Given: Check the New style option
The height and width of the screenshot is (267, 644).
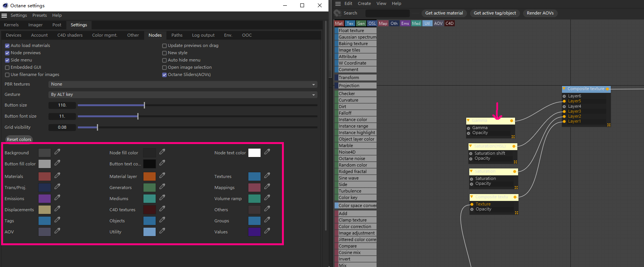Looking at the screenshot, I should (164, 53).
